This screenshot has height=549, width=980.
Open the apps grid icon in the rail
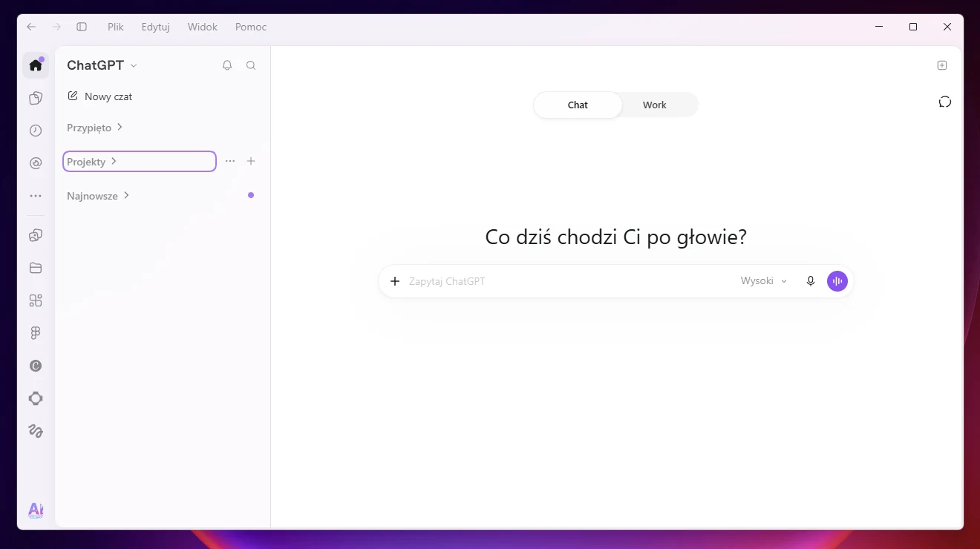pyautogui.click(x=36, y=300)
